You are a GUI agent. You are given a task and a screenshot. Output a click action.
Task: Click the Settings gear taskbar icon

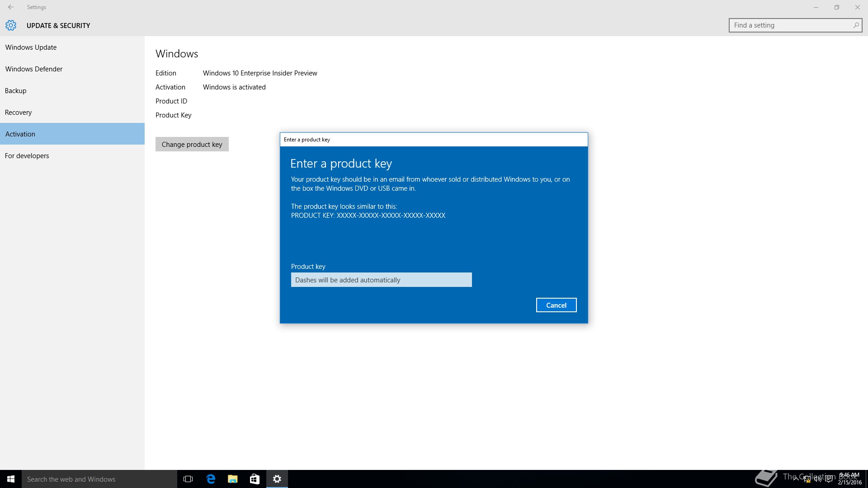(x=277, y=479)
